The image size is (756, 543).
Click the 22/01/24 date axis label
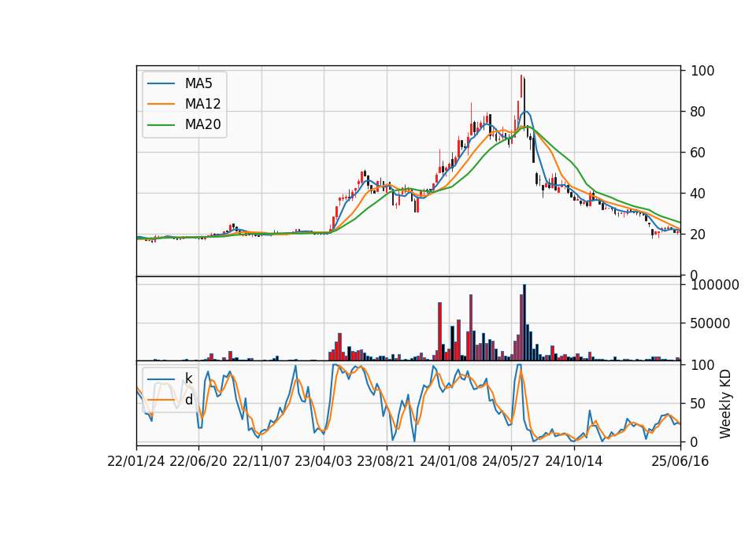pyautogui.click(x=136, y=461)
